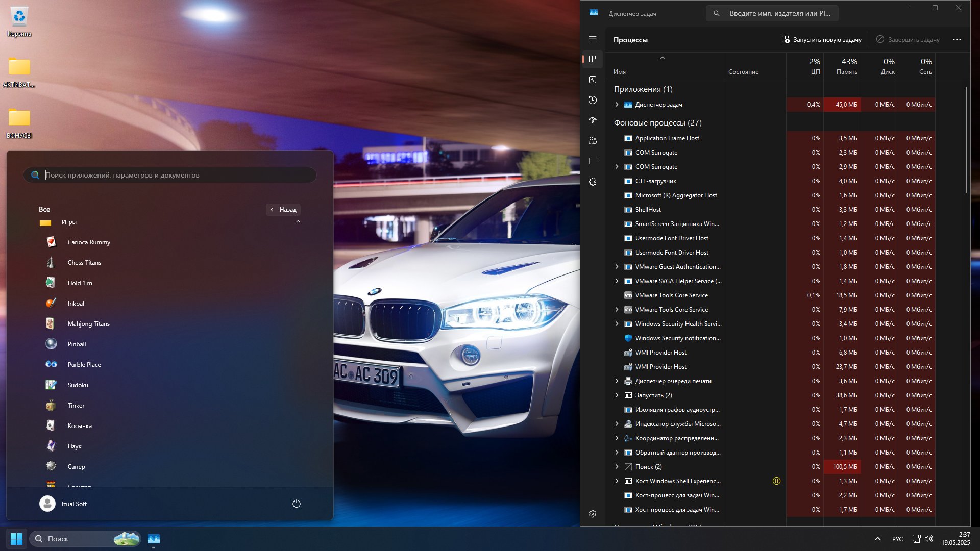Screen dimensions: 980x551
Task: Launch Chess Titans from games list
Action: coord(84,263)
